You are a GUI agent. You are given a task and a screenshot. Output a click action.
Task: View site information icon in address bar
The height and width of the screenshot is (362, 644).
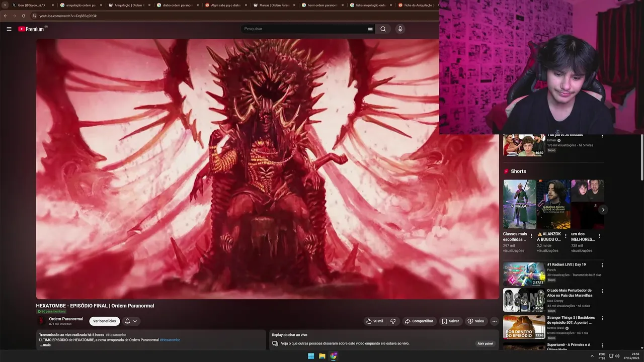pos(34,16)
